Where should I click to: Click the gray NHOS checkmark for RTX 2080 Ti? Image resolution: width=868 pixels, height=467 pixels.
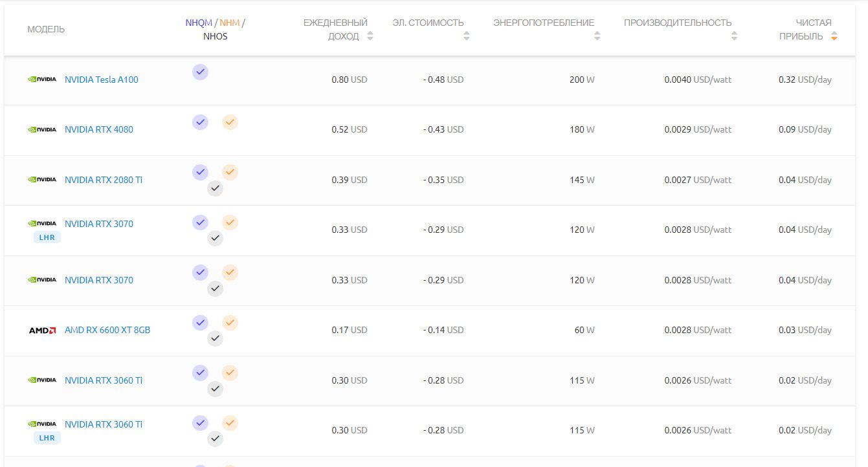216,188
